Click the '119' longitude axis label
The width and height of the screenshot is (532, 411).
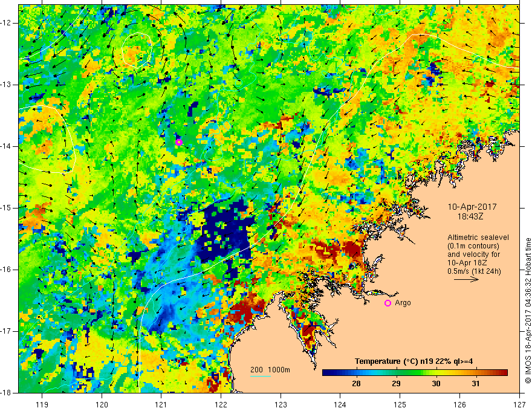click(x=42, y=404)
